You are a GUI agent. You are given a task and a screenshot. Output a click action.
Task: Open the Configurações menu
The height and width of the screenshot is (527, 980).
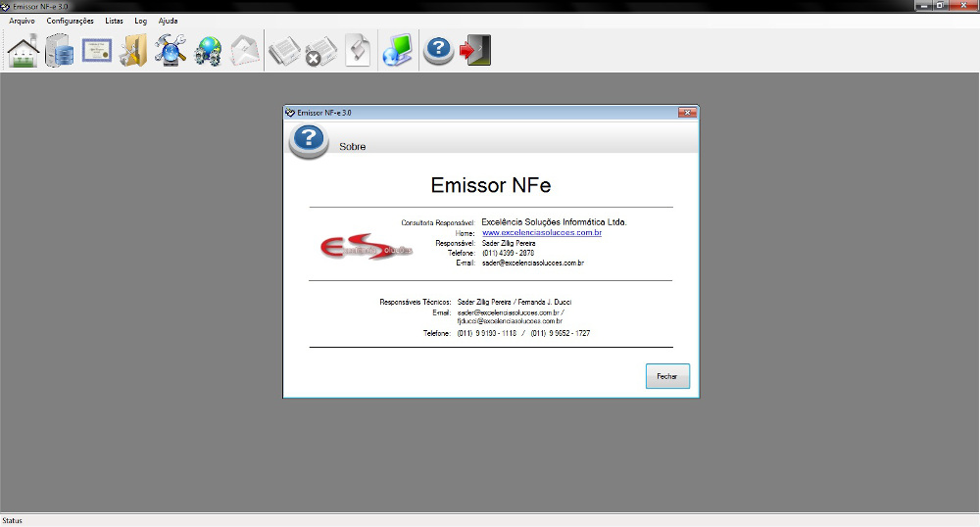[71, 21]
